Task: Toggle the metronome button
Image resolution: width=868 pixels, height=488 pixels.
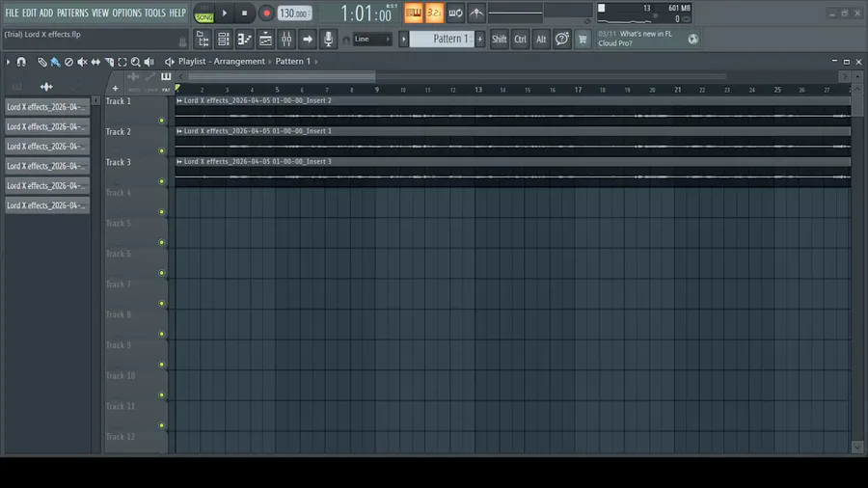Action: (414, 14)
